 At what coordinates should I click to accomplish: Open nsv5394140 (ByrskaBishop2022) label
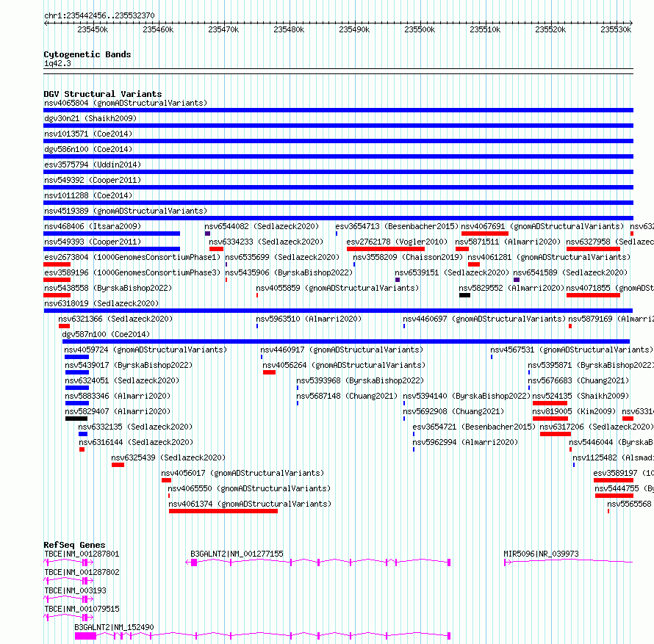click(467, 396)
